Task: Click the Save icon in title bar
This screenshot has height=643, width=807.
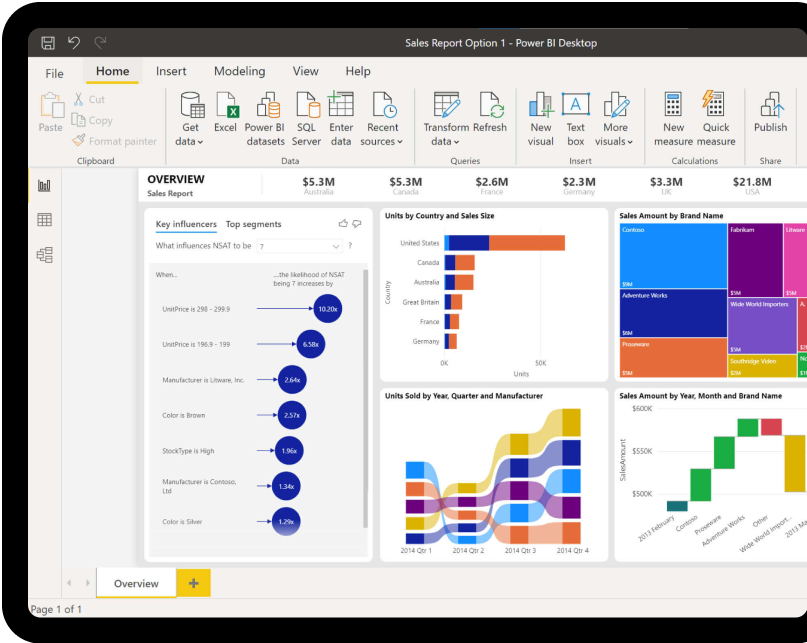Action: point(48,43)
